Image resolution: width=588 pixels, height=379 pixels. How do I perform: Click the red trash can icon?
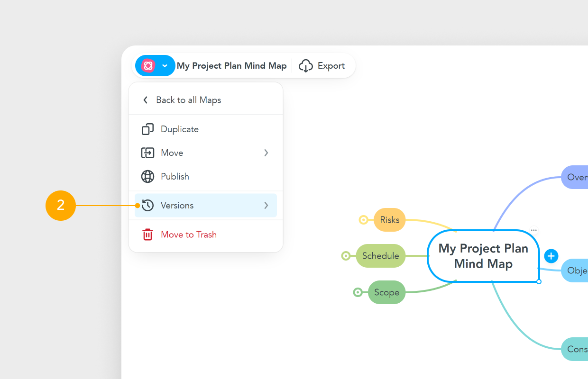(x=147, y=235)
